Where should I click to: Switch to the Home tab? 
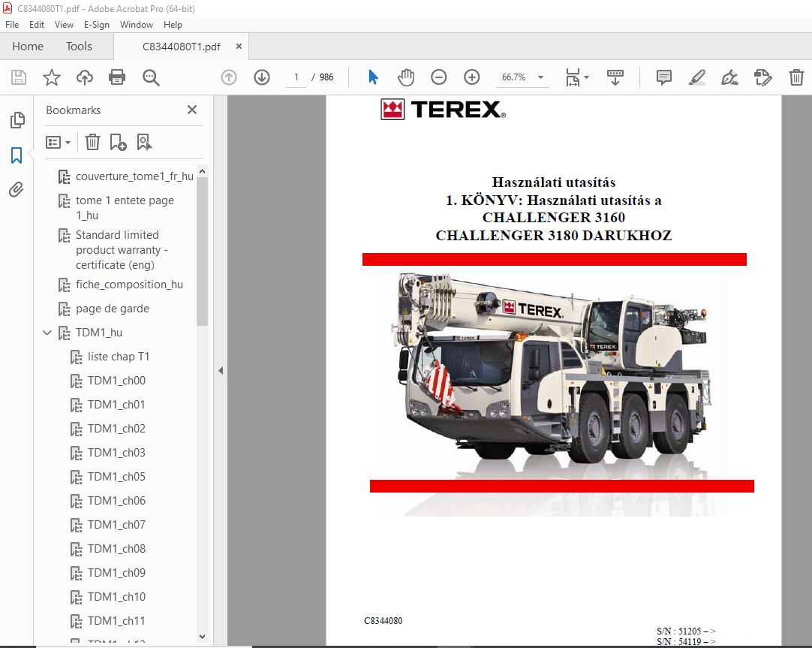click(28, 47)
